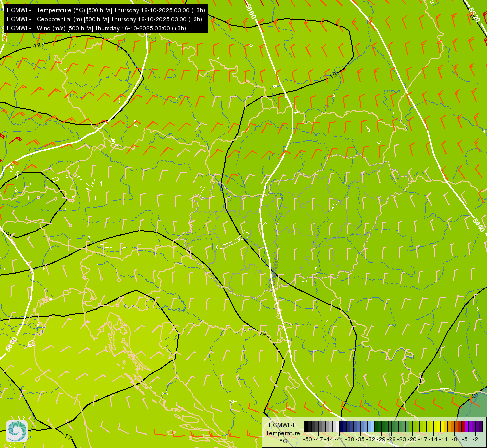
Task: Select the ECMWF-E Wind 500 hPa legend line
Action: (x=97, y=28)
